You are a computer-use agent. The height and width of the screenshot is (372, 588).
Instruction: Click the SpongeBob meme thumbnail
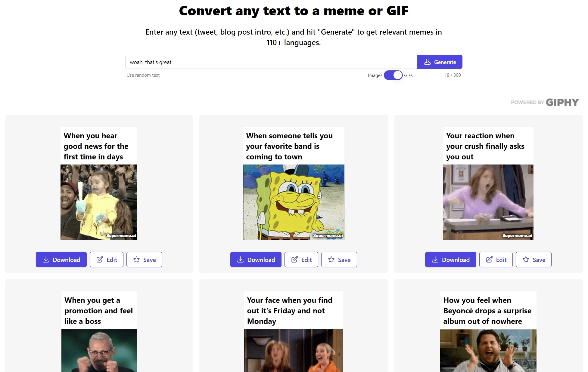tap(294, 201)
